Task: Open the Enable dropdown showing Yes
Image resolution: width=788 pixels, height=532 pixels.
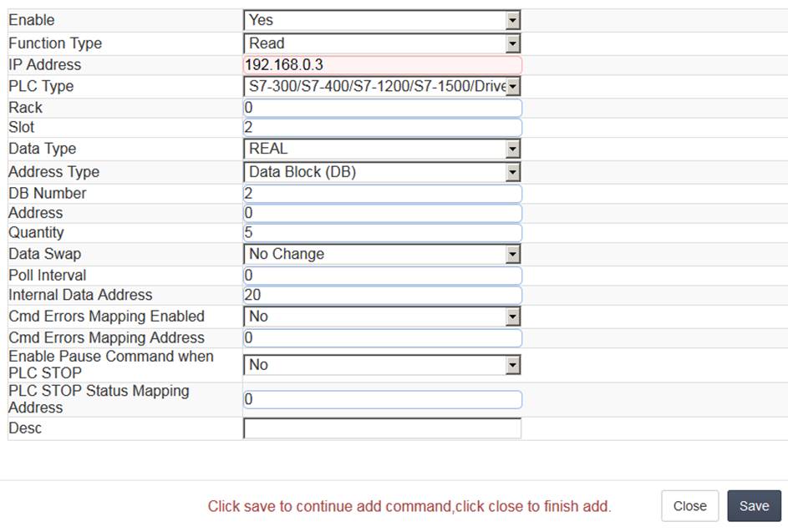Action: 382,20
